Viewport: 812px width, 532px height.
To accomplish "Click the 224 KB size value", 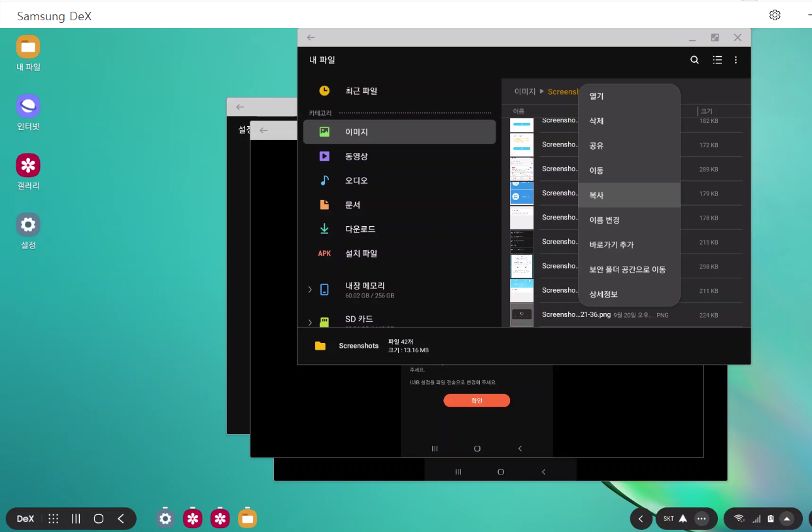I will point(709,315).
